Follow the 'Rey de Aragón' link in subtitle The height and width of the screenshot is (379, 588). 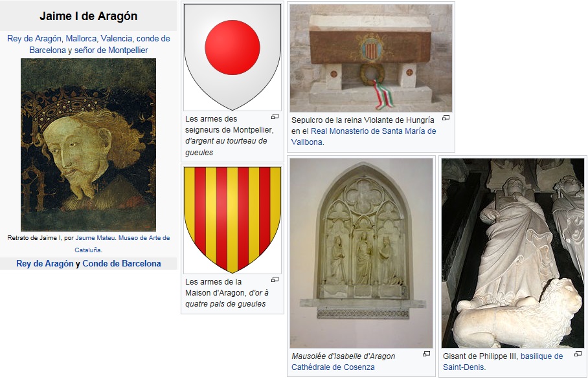tap(34, 39)
